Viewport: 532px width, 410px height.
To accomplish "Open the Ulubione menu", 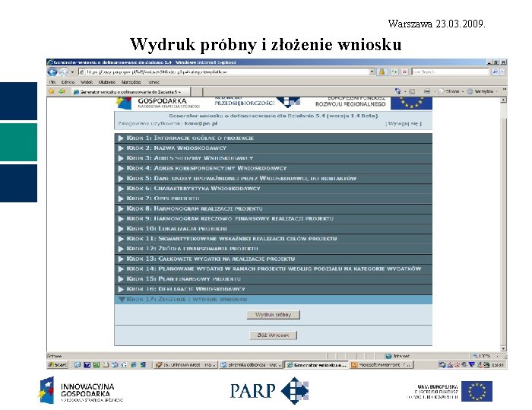I will point(107,82).
